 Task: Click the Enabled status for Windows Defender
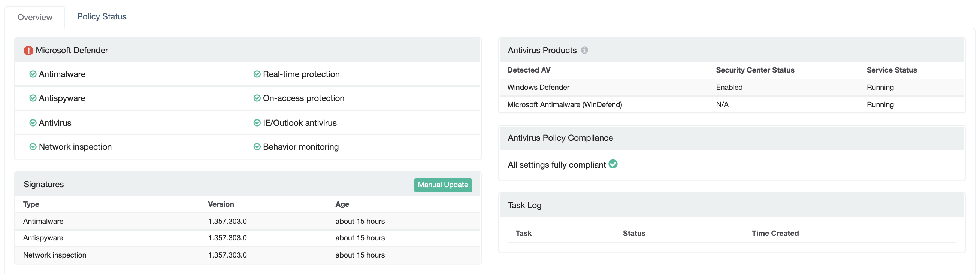[729, 88]
